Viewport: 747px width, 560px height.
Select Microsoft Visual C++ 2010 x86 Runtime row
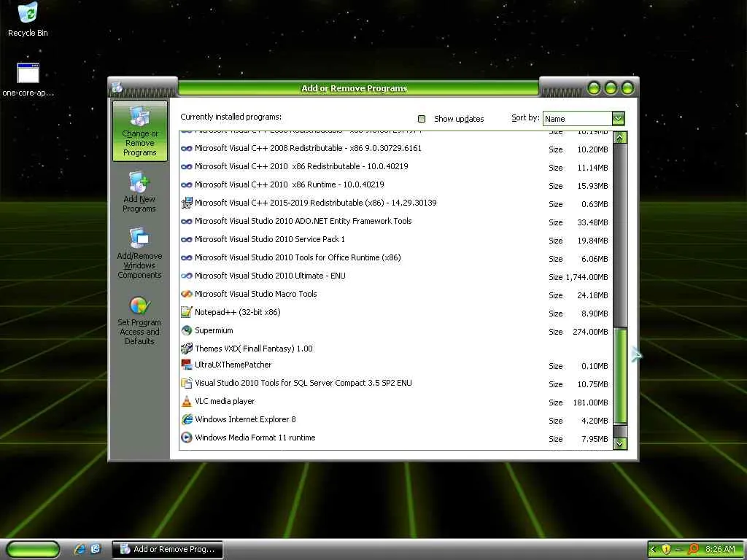pyautogui.click(x=395, y=184)
